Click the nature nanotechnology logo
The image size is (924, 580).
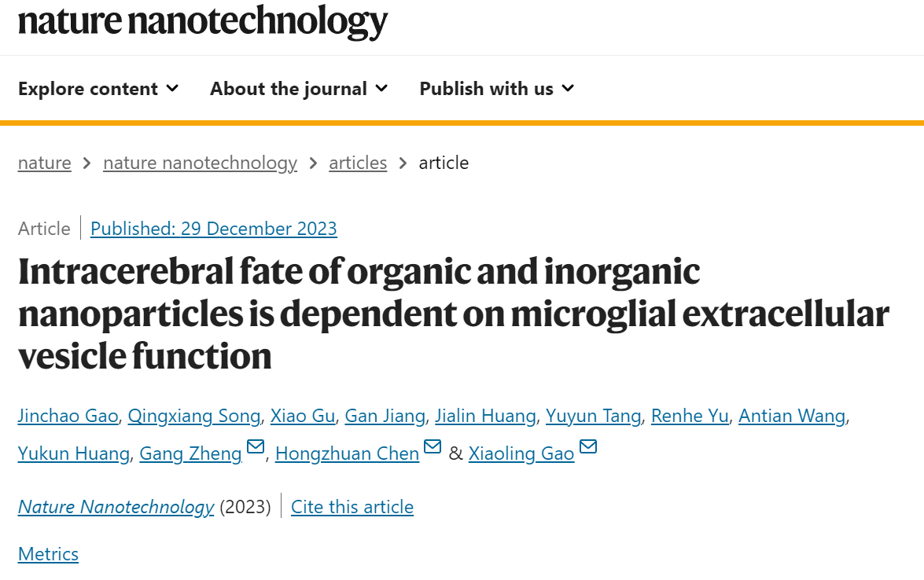(x=203, y=21)
